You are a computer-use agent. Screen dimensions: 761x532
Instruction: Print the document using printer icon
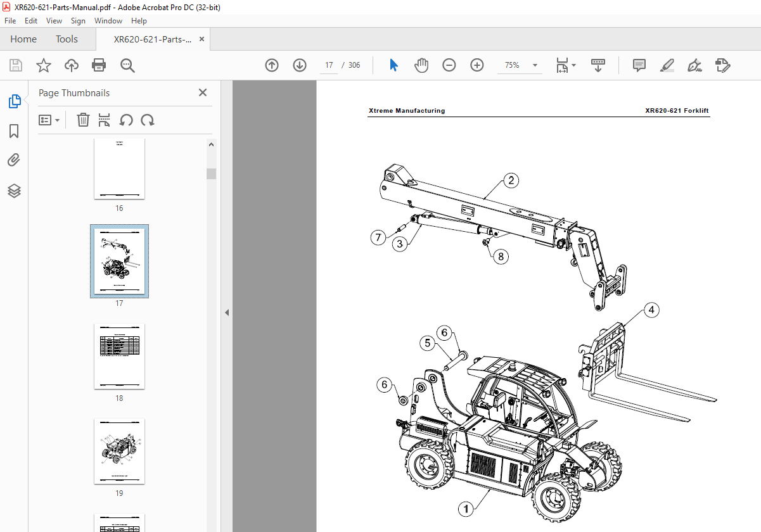click(x=99, y=65)
